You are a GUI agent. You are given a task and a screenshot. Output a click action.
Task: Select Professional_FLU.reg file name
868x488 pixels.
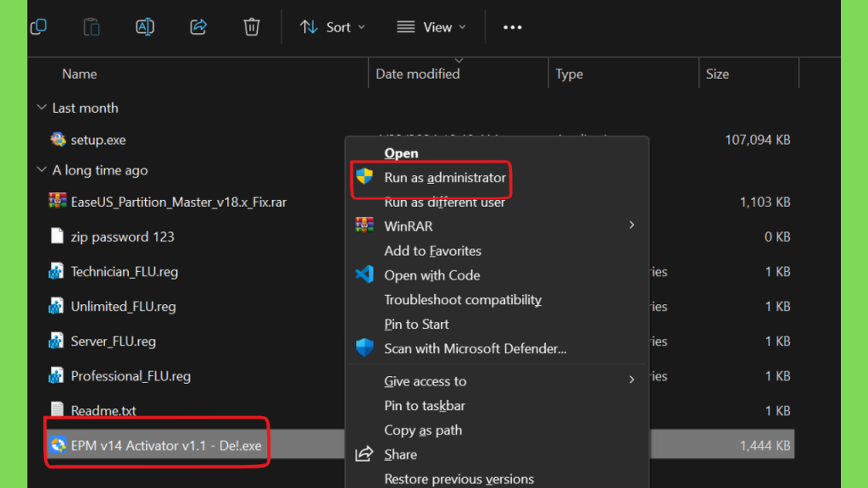click(x=131, y=376)
